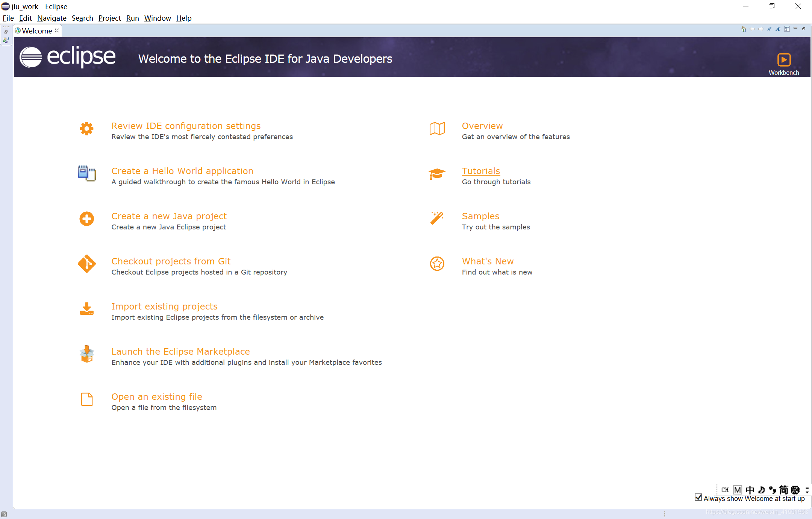Image resolution: width=812 pixels, height=519 pixels.
Task: Click the star circle icon beside What's New
Action: [437, 264]
